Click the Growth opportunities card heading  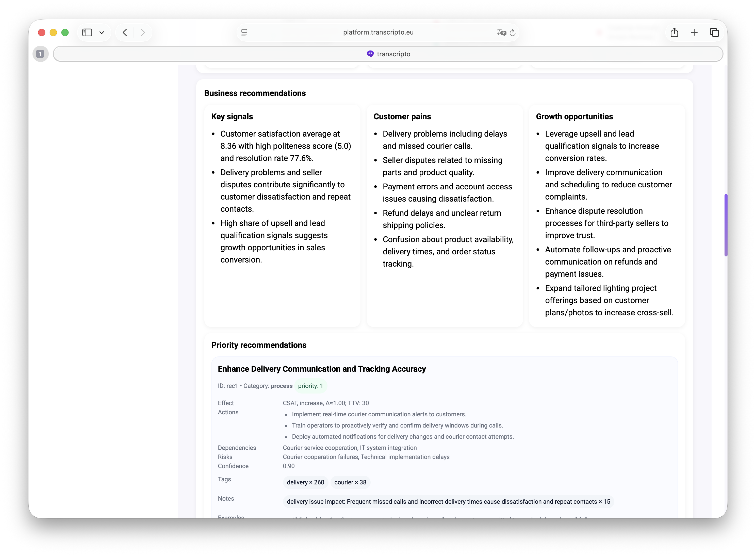[x=574, y=117]
